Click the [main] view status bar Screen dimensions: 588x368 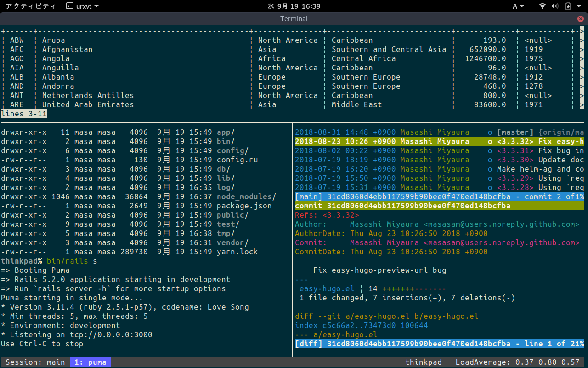click(440, 196)
